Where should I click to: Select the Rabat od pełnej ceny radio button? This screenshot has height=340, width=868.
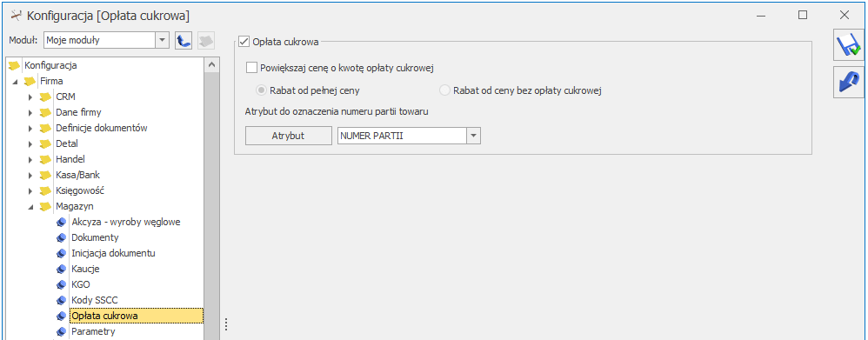pos(260,90)
